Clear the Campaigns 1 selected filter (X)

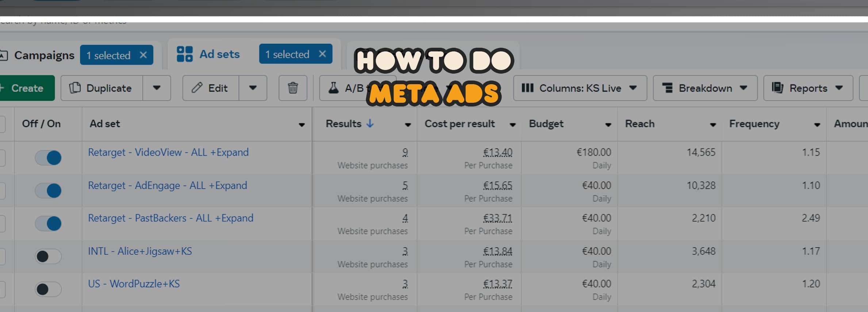(143, 55)
